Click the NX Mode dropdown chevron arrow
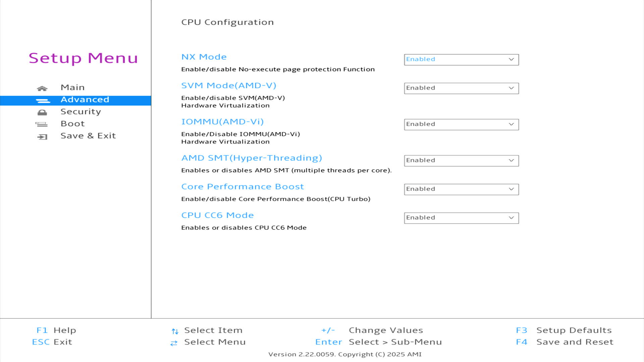This screenshot has width=644, height=362. pos(511,59)
